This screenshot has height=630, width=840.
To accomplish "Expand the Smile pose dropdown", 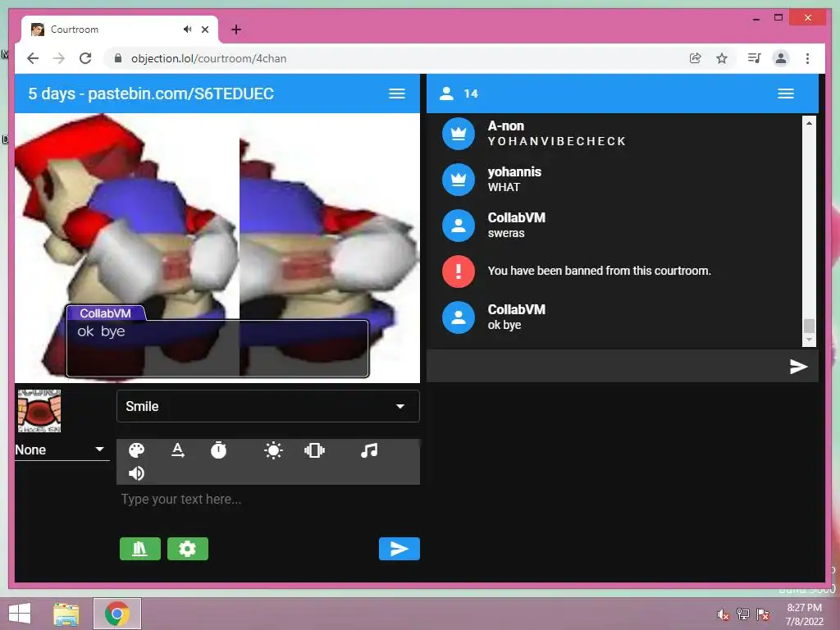I will 268,406.
